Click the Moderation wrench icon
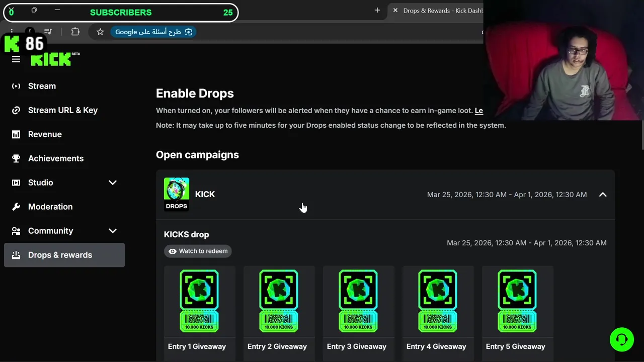 [16, 207]
